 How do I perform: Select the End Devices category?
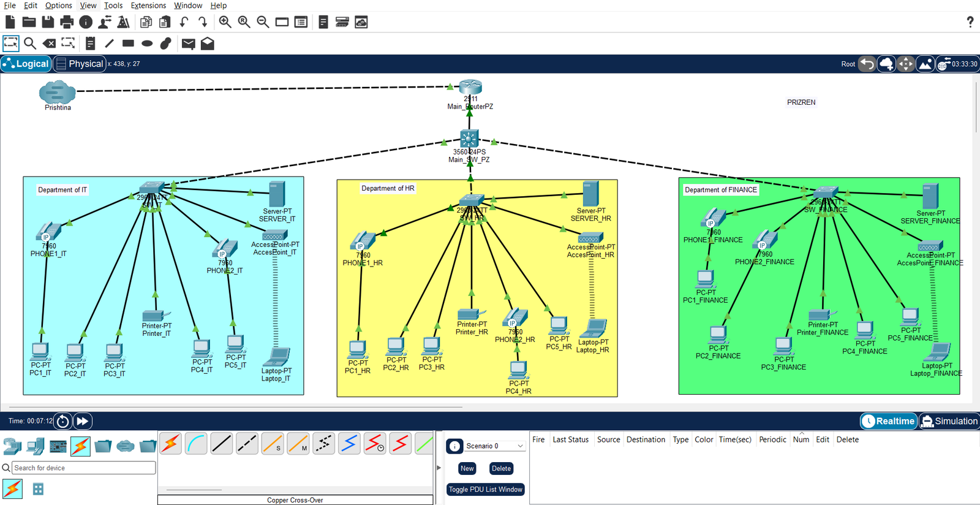pos(36,446)
